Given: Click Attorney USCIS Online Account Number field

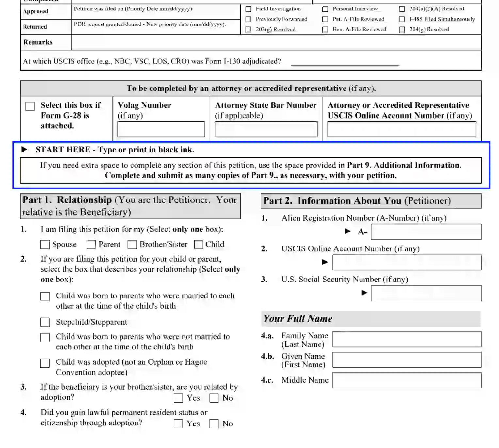Looking at the screenshot, I should point(402,129).
